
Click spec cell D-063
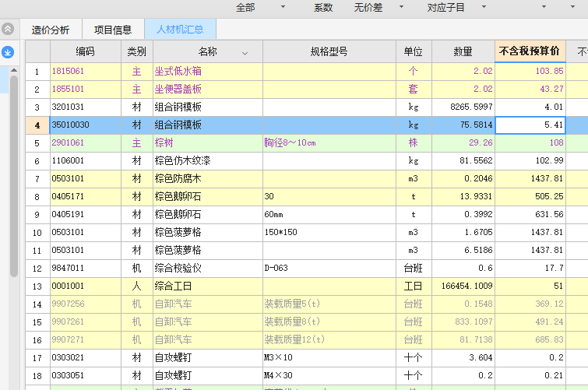pyautogui.click(x=329, y=268)
